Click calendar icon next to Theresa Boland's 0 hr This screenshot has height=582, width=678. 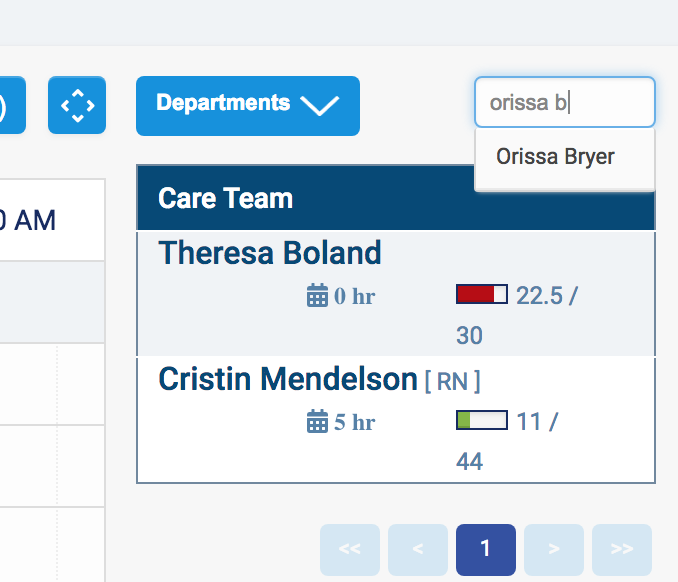(x=317, y=295)
